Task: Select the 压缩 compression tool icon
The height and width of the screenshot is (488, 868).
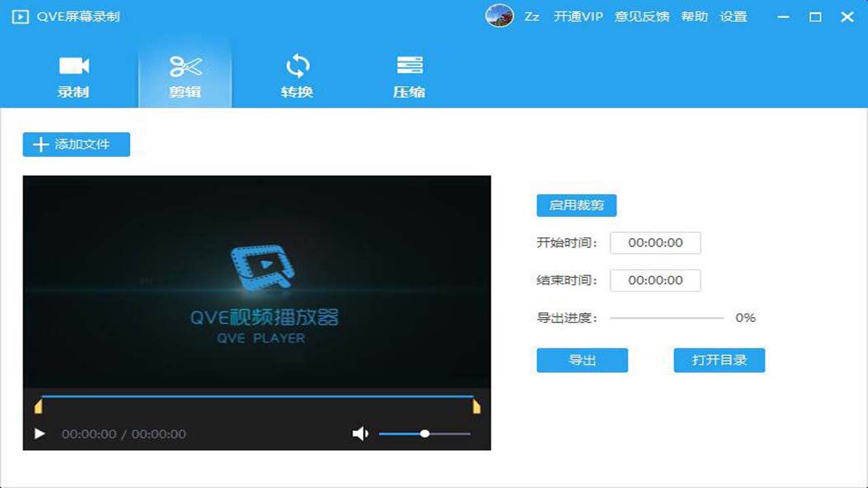Action: click(x=408, y=65)
